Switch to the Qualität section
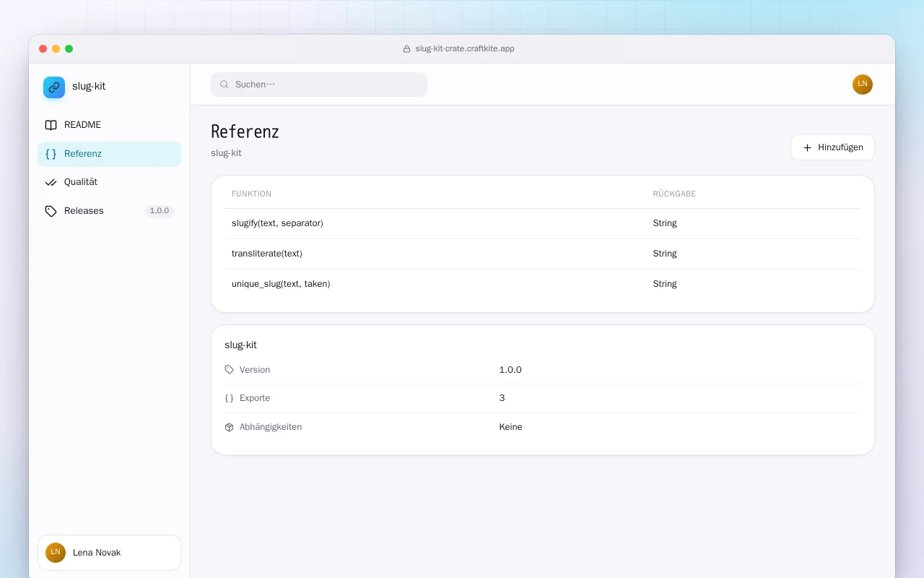924x578 pixels. pyautogui.click(x=109, y=182)
